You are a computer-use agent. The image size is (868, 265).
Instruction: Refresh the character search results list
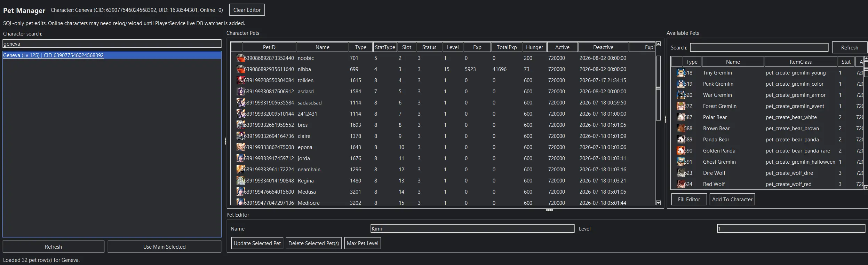point(54,247)
